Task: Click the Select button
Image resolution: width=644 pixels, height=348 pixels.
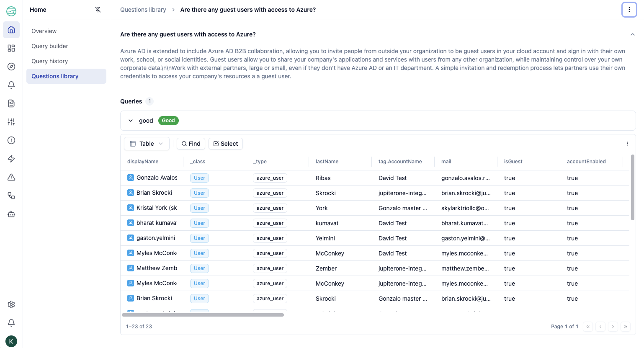Action: pos(226,144)
